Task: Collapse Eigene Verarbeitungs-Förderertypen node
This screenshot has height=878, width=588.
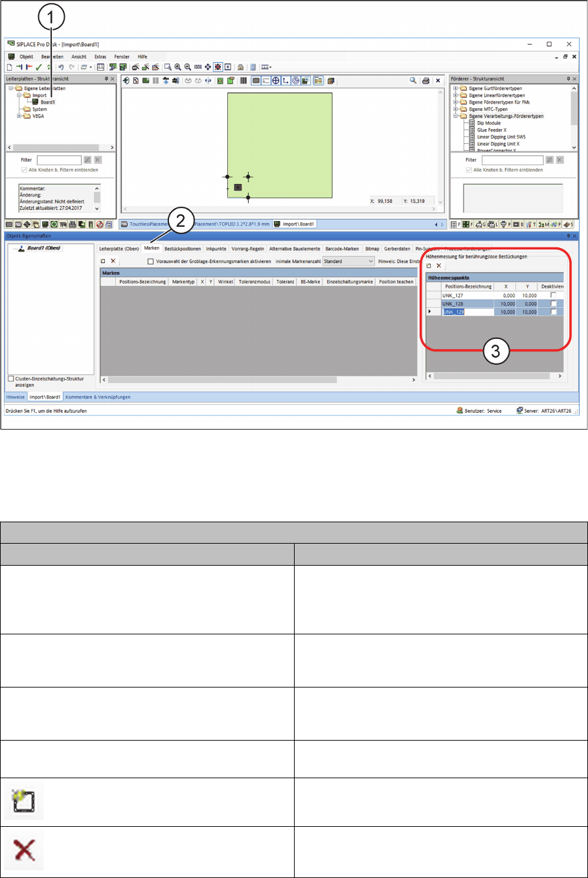Action: (x=455, y=116)
